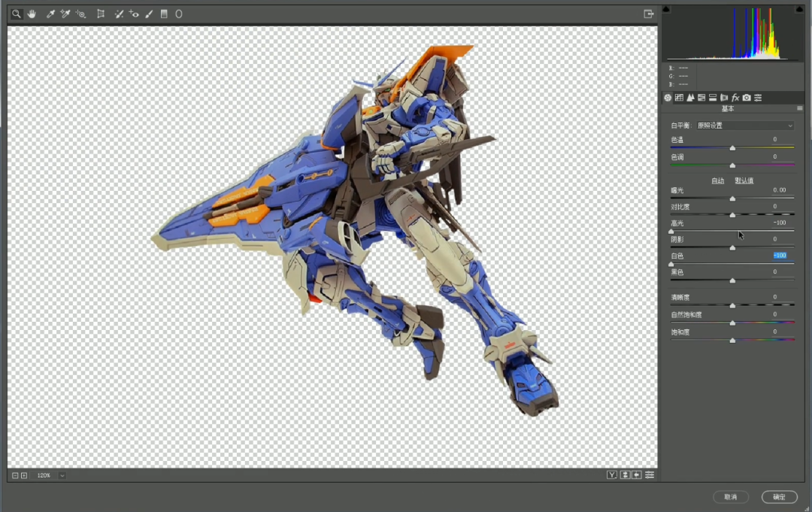Screen dimensions: 812x512
Task: Click the robot model image preview
Action: click(355, 230)
